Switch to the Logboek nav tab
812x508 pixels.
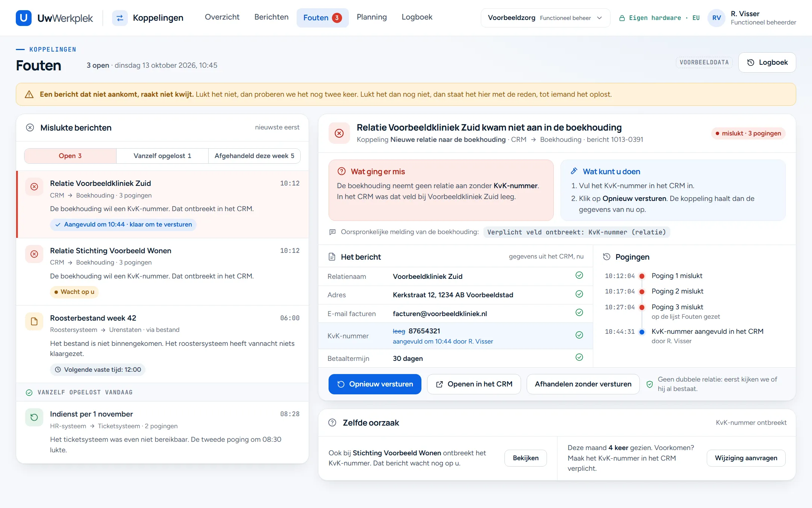tap(417, 17)
